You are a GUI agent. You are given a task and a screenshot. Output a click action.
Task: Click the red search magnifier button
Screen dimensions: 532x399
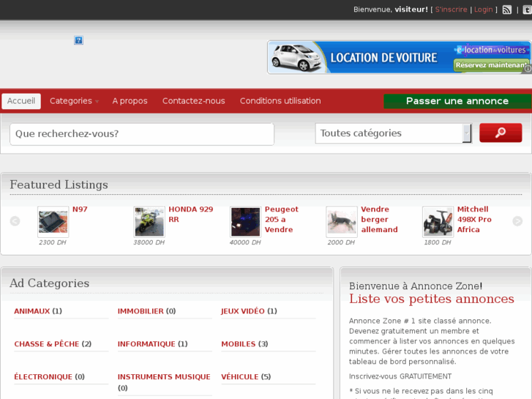tap(501, 133)
